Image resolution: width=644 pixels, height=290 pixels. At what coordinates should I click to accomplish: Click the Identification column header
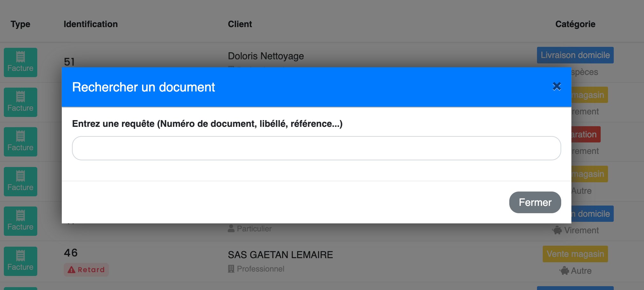coord(91,24)
